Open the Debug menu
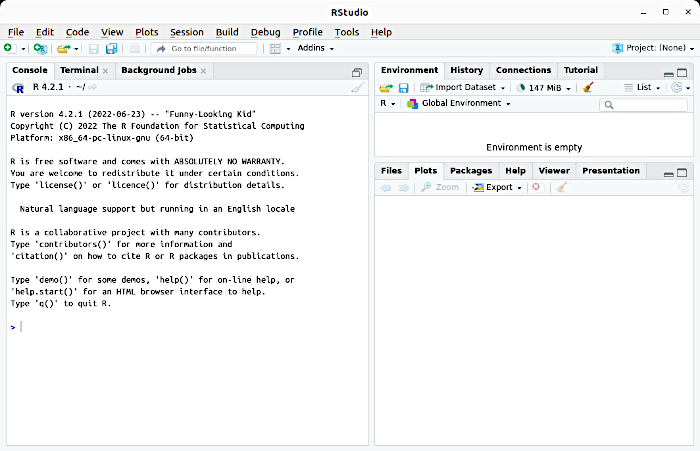Viewport: 700px width, 451px height. point(265,32)
